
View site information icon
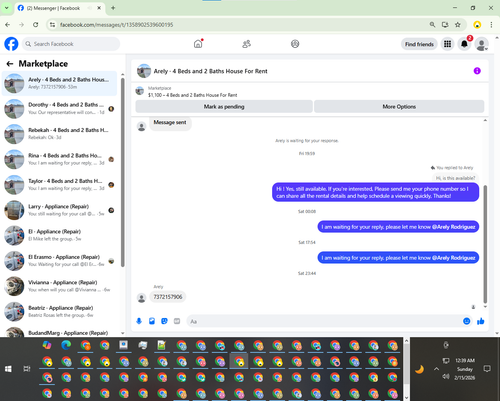point(52,25)
